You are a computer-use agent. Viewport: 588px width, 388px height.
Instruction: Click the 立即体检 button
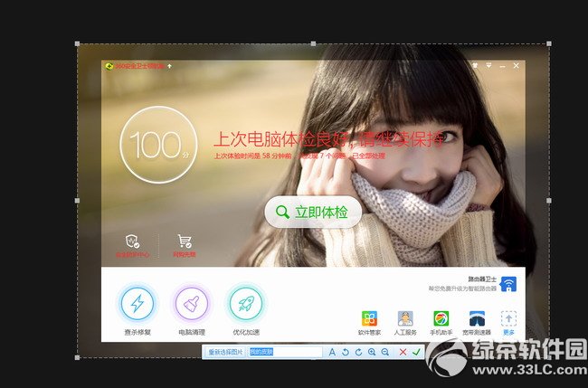click(313, 213)
